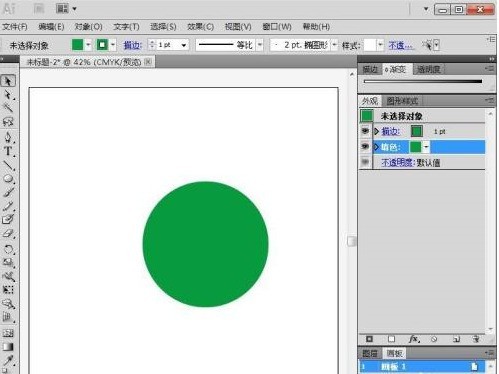499x374 pixels.
Task: Expand the 描边 row disclosure triangle
Action: pos(376,131)
